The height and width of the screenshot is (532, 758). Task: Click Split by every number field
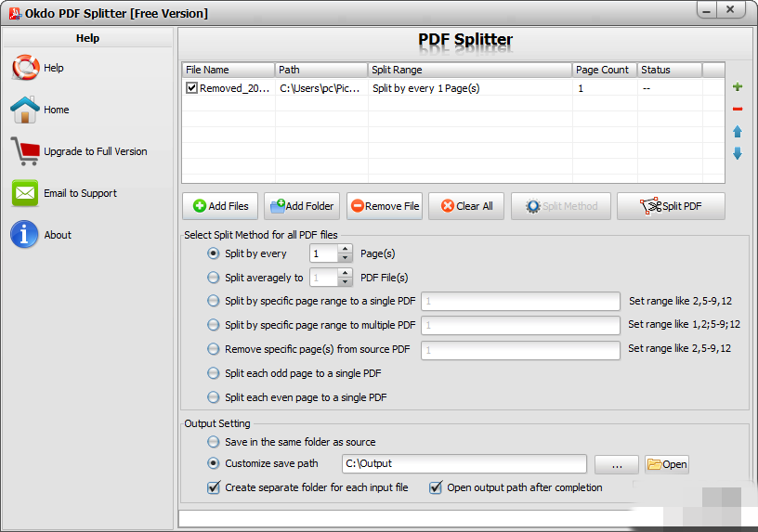coord(324,253)
